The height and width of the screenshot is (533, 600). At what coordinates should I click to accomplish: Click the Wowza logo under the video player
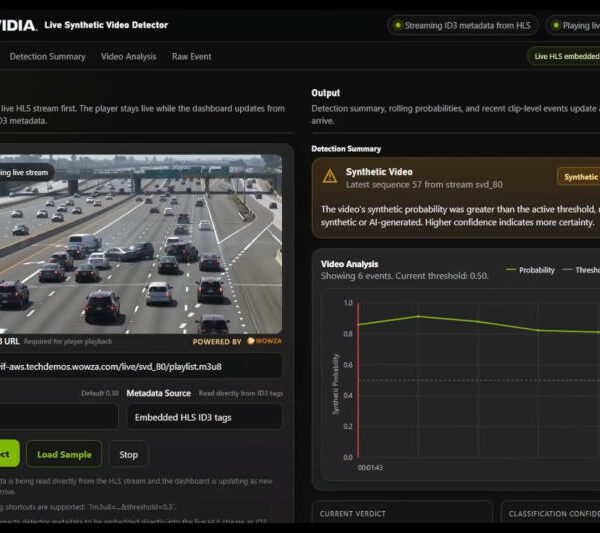pos(264,341)
